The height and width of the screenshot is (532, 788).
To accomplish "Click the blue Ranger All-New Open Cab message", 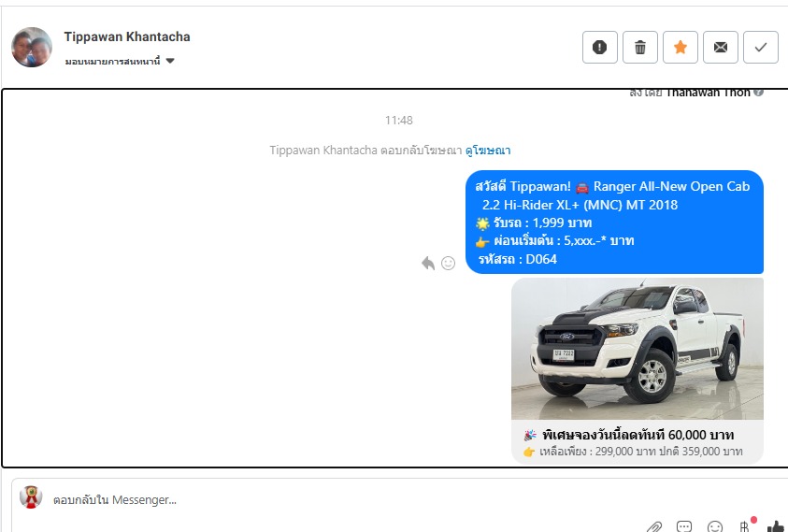I will [x=614, y=223].
